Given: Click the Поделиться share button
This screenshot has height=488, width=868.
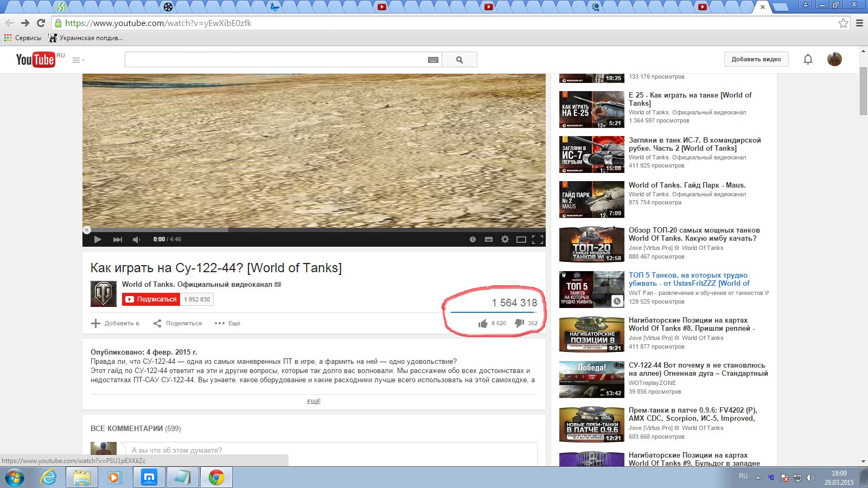Looking at the screenshot, I should 177,323.
